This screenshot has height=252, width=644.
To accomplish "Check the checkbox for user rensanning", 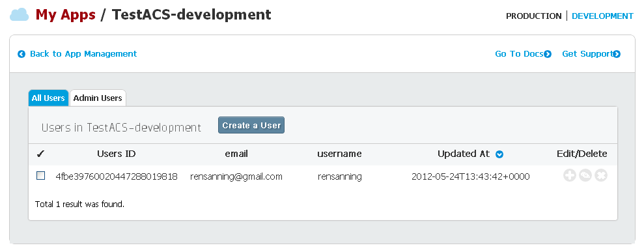I will (40, 176).
